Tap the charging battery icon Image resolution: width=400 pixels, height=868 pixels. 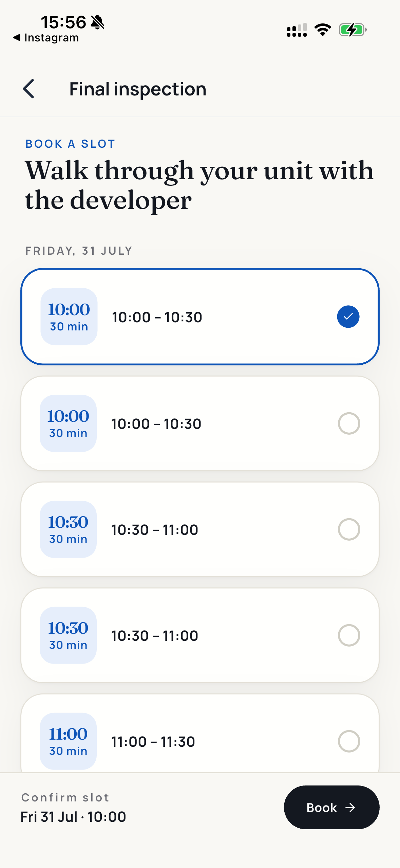pyautogui.click(x=353, y=30)
